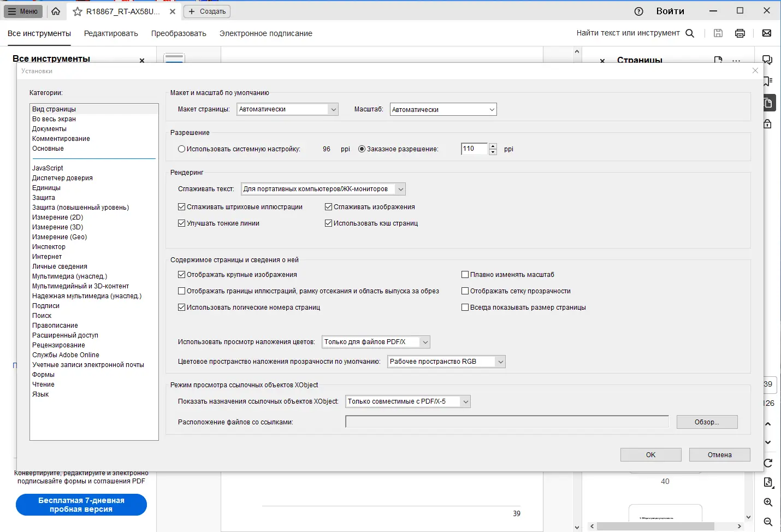Viewport: 781px width, 532px height.
Task: Toggle 'Сглаживать изображения' checkbox
Action: tap(328, 207)
